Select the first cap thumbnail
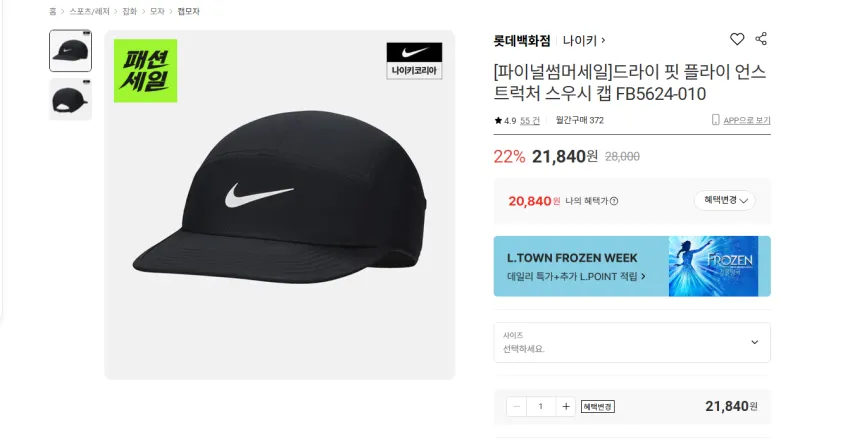Viewport: 850px width, 442px height. tap(70, 51)
